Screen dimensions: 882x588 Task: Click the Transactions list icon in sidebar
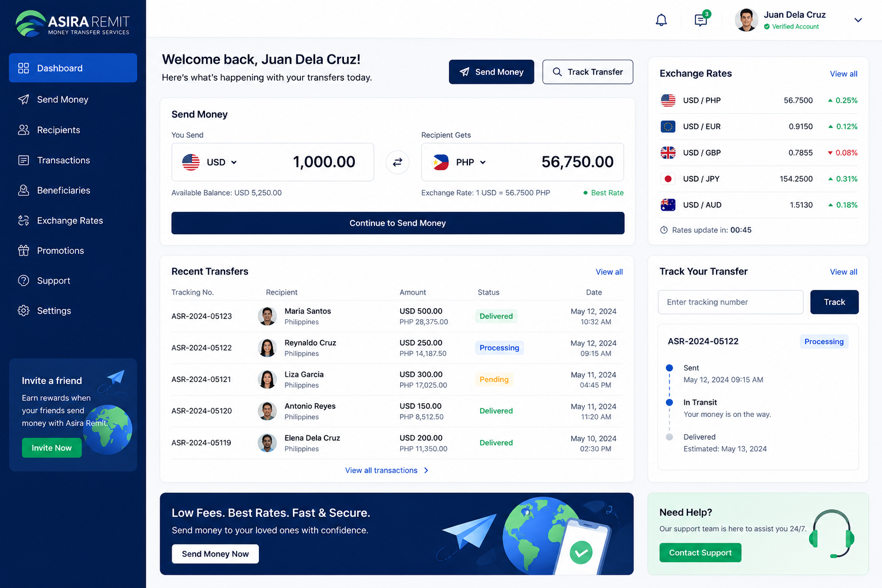[x=24, y=160]
